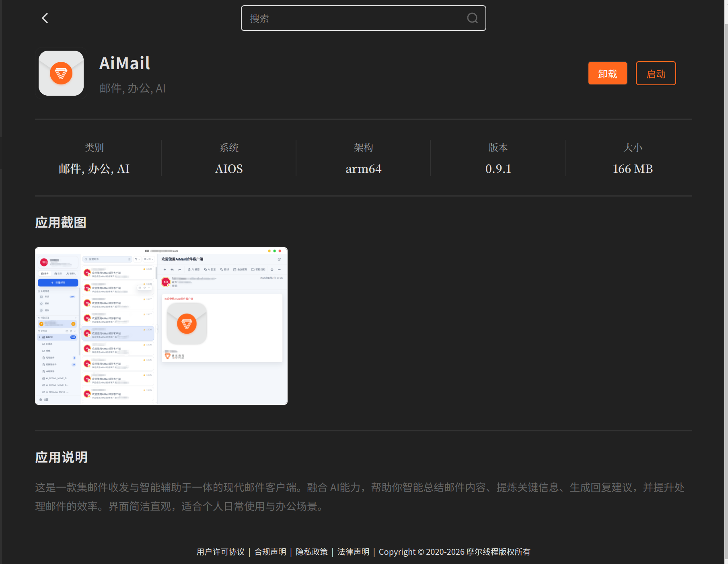Click the Copyright 摩尔线程版权所有 text
728x564 pixels.
(454, 552)
